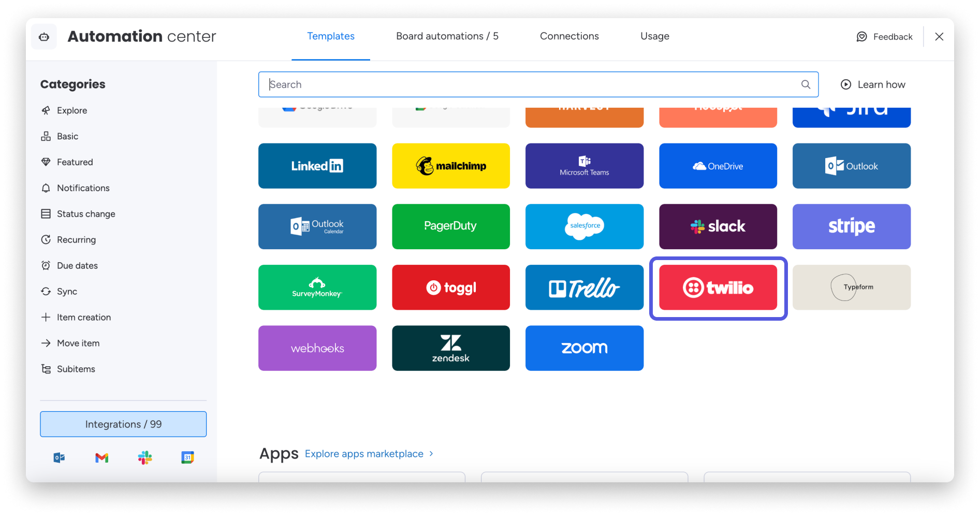
Task: Click the Gmail icon under Integrations
Action: pos(102,457)
